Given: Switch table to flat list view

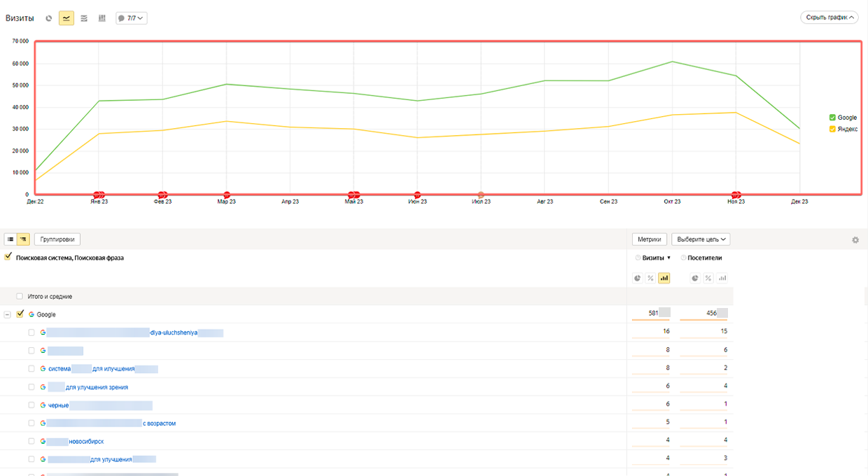Looking at the screenshot, I should pos(10,239).
